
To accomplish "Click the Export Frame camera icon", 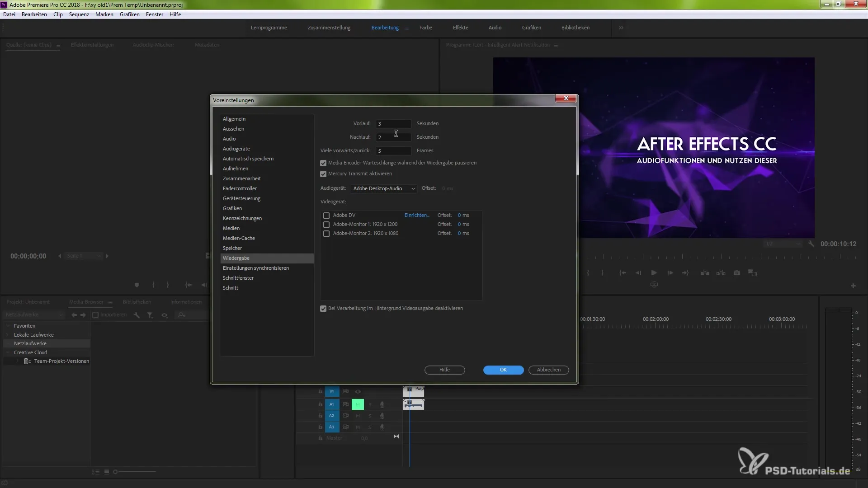I will coord(737,273).
